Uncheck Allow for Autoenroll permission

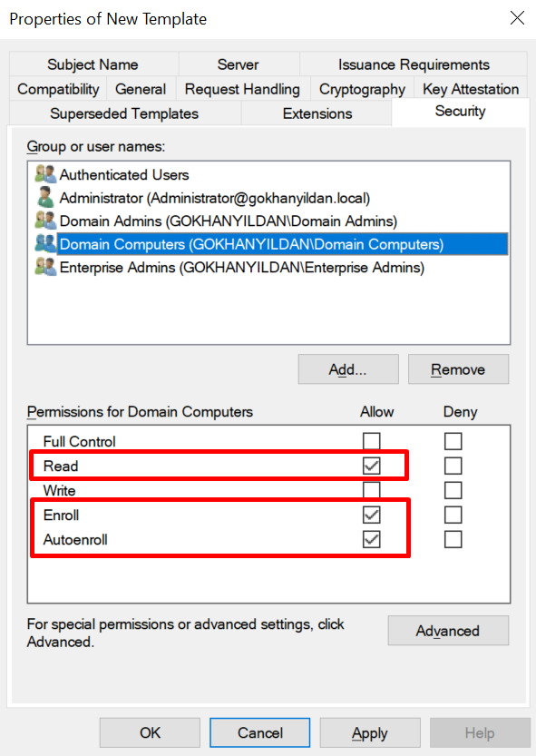click(x=371, y=539)
